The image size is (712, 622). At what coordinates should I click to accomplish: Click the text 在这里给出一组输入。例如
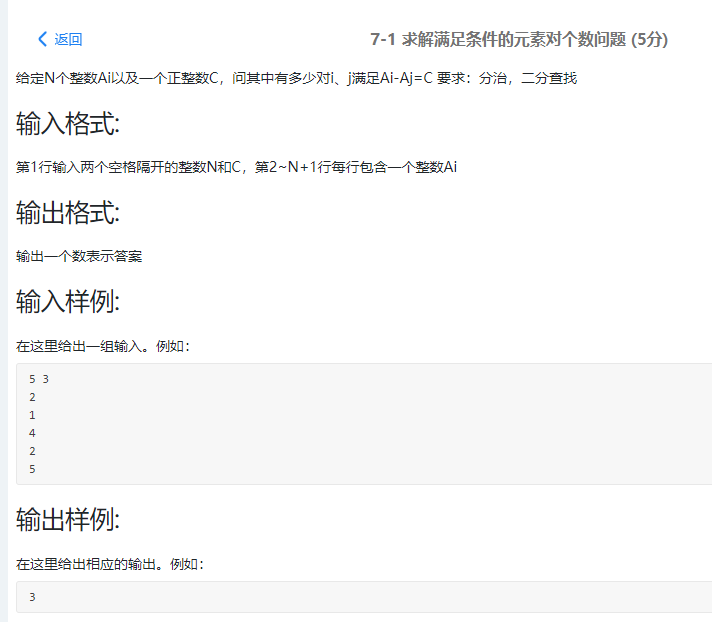click(x=103, y=346)
